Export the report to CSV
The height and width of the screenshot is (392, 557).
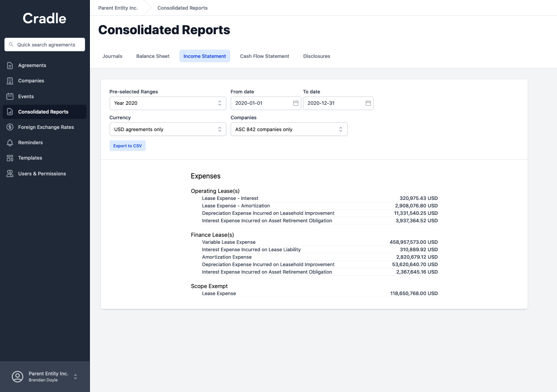(x=127, y=146)
